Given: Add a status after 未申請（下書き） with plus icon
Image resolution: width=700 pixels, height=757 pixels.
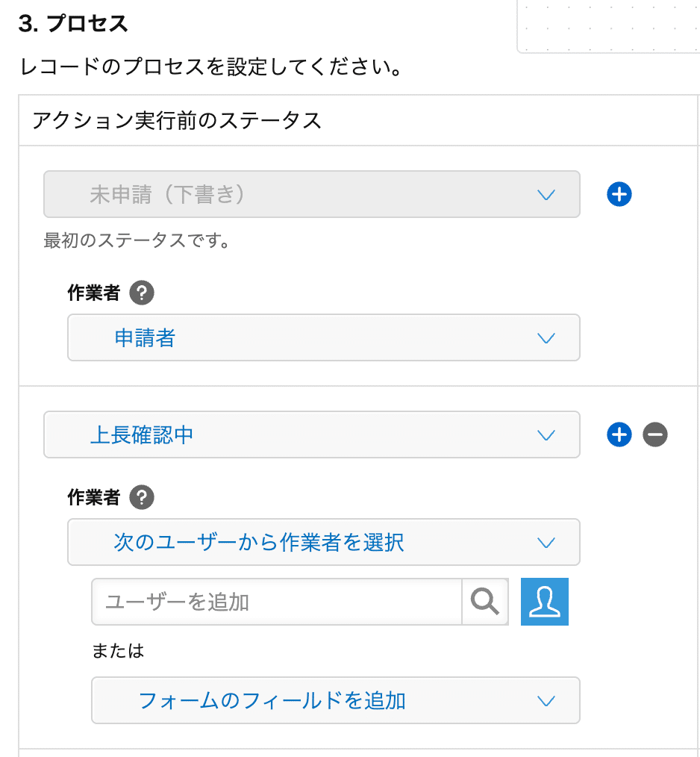Looking at the screenshot, I should [x=619, y=194].
